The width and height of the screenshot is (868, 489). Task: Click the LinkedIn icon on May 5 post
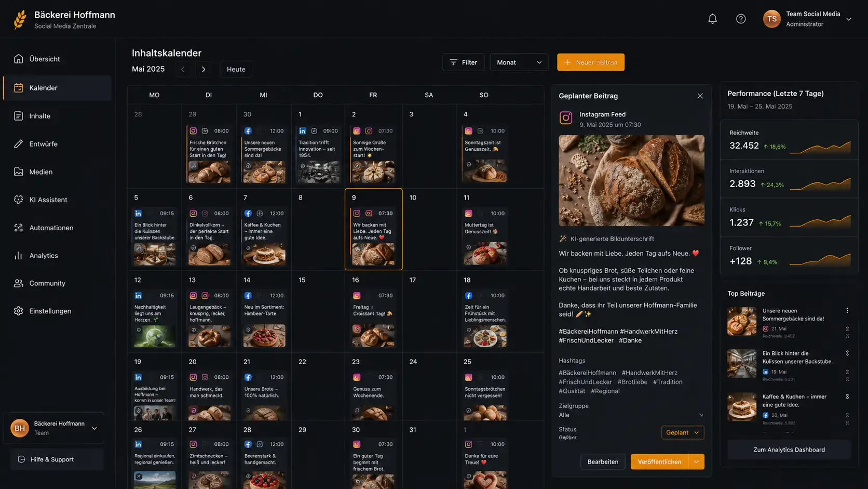[138, 214]
